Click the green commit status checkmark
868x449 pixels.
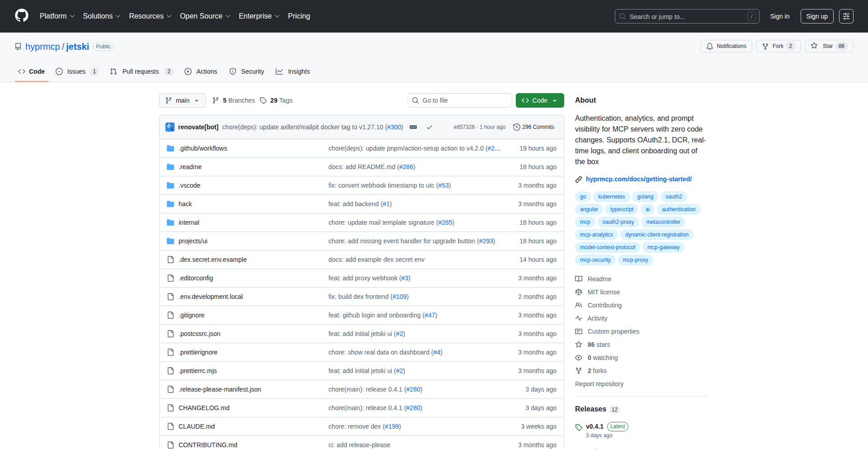tap(429, 127)
